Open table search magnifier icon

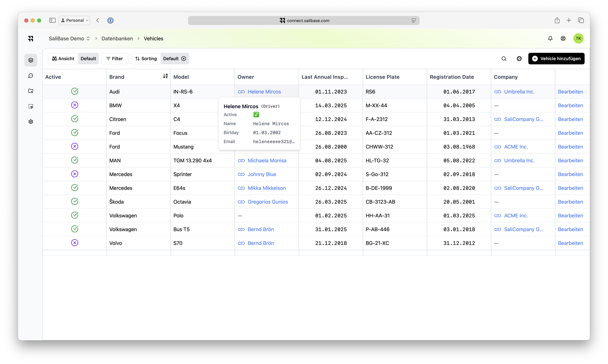[504, 59]
